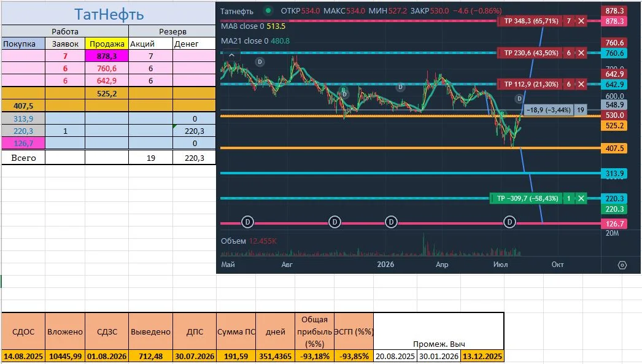
Task: Click the position label −18,9 (−3,44%)
Action: tap(548, 110)
